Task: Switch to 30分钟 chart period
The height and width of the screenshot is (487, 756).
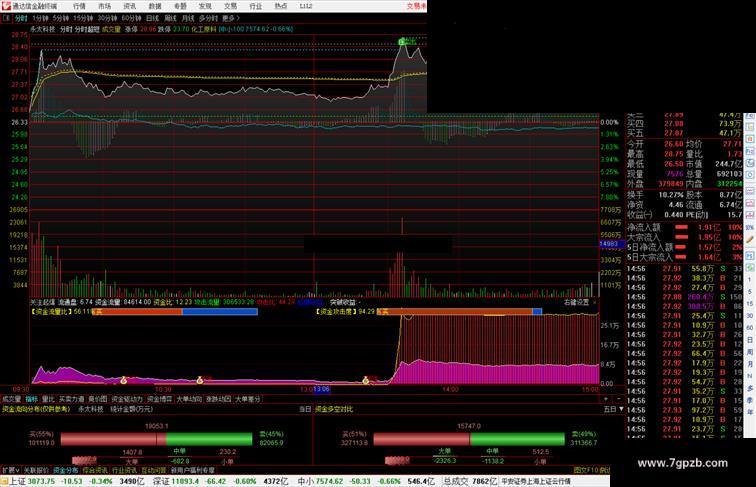Action: (x=107, y=18)
